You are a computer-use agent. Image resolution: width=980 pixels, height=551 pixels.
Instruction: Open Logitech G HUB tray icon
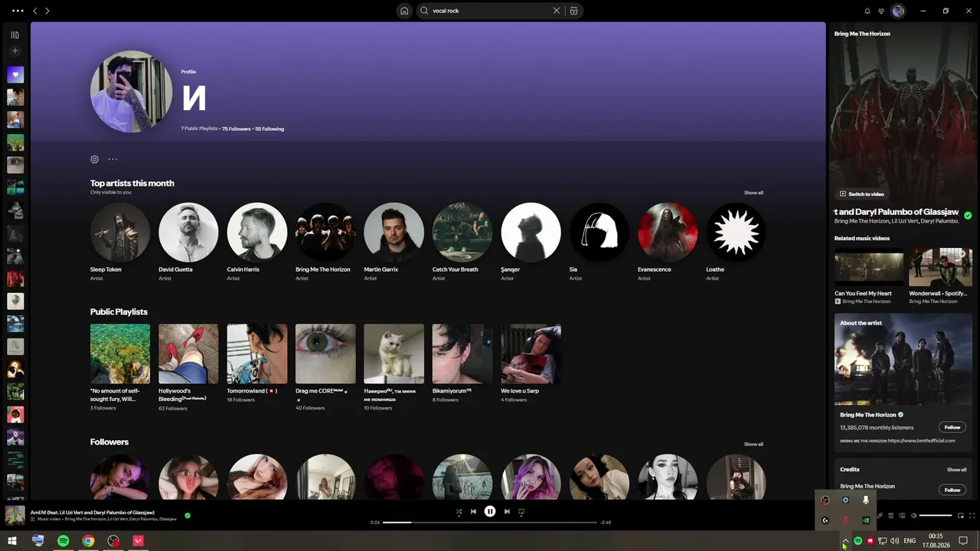825,520
